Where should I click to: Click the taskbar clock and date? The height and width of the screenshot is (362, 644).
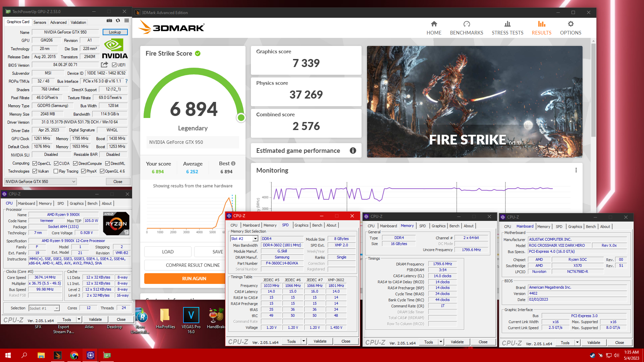click(x=631, y=355)
